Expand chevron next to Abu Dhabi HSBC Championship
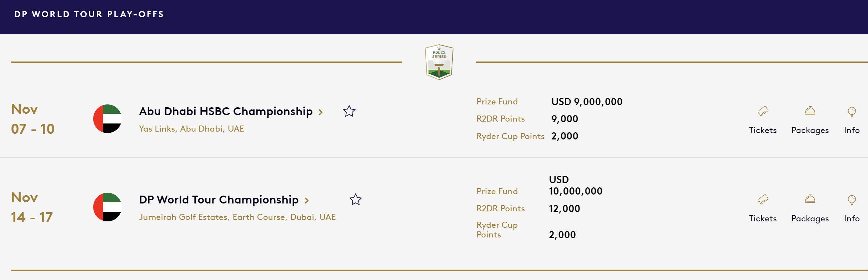Viewport: 868px width, 280px height. coord(321,112)
